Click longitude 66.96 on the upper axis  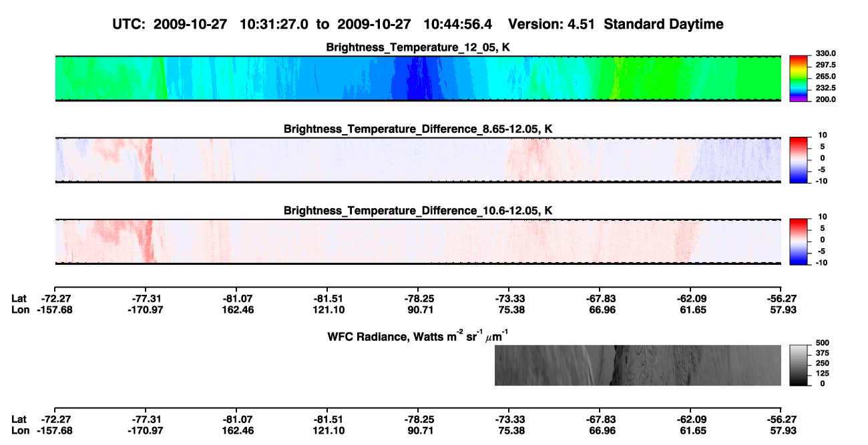[600, 310]
